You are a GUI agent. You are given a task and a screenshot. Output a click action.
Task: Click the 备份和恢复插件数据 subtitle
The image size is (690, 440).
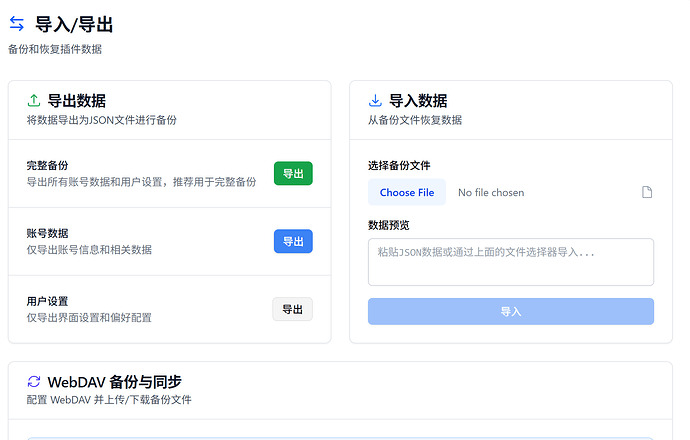coord(55,49)
